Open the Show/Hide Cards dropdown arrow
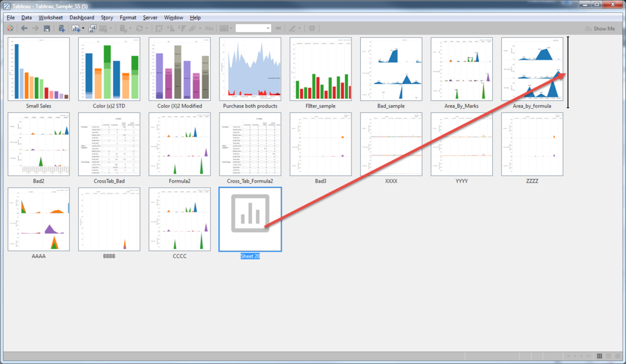 pos(230,28)
